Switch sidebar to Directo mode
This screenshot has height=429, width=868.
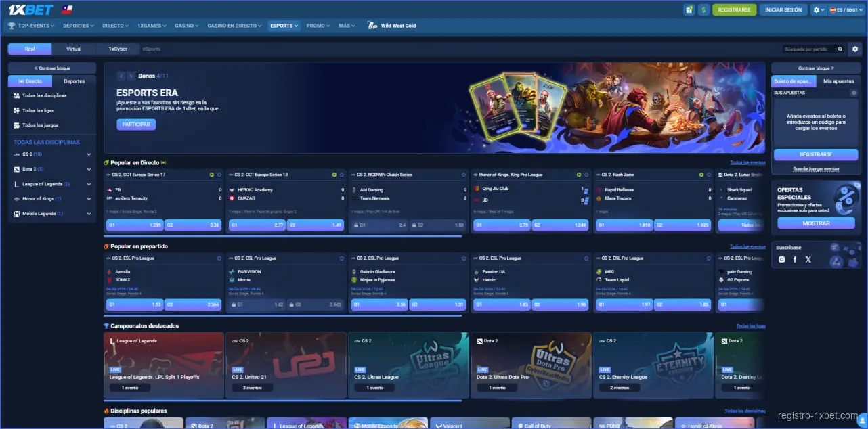click(x=30, y=81)
